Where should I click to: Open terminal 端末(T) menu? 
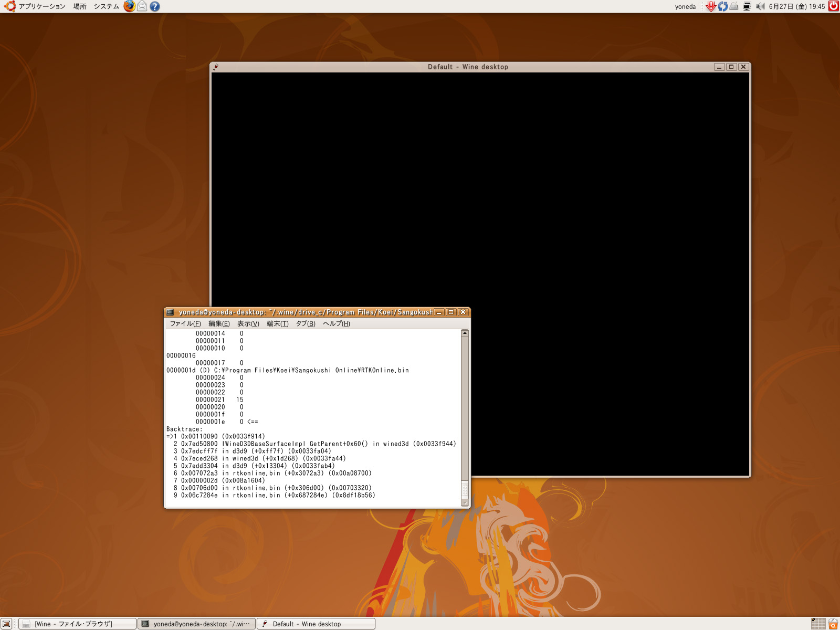(x=278, y=323)
